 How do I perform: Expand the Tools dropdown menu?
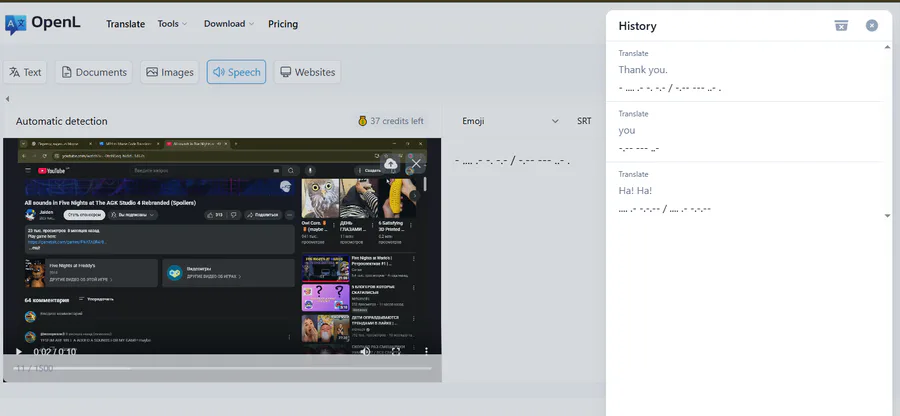coord(172,24)
